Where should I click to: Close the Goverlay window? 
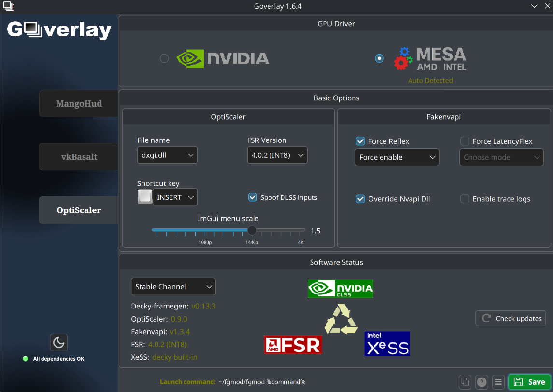tap(547, 6)
